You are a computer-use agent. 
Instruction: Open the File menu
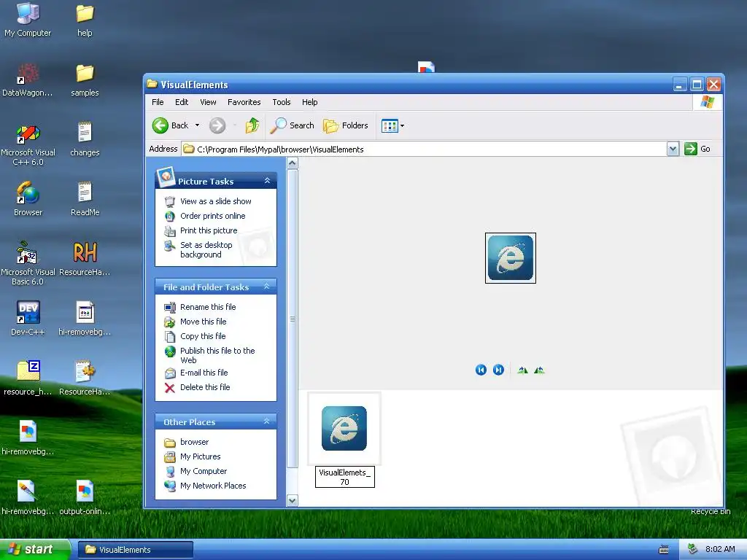click(x=158, y=102)
